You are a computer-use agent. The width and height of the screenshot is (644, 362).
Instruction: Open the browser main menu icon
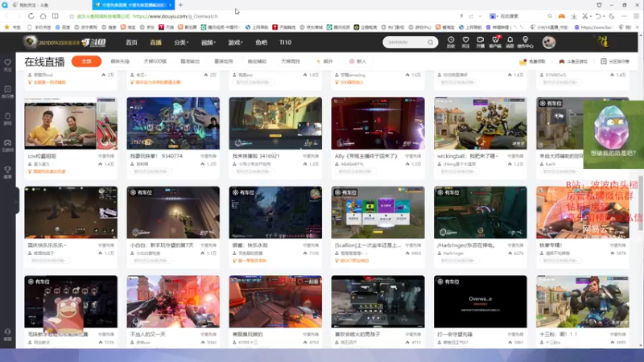tap(636, 16)
